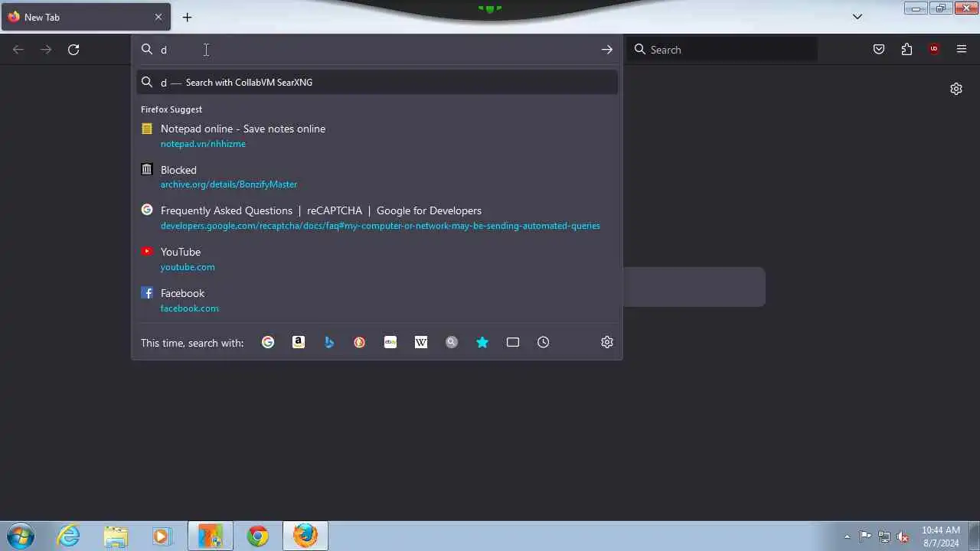Image resolution: width=980 pixels, height=551 pixels.
Task: Open the Firefox application menu (hamburger)
Action: [962, 50]
